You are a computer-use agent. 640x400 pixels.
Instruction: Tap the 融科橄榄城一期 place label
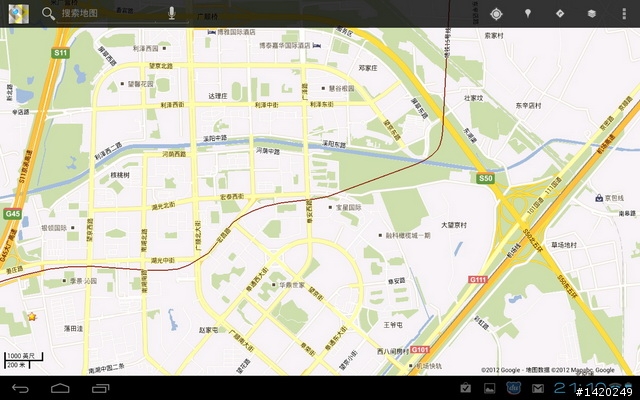[408, 235]
